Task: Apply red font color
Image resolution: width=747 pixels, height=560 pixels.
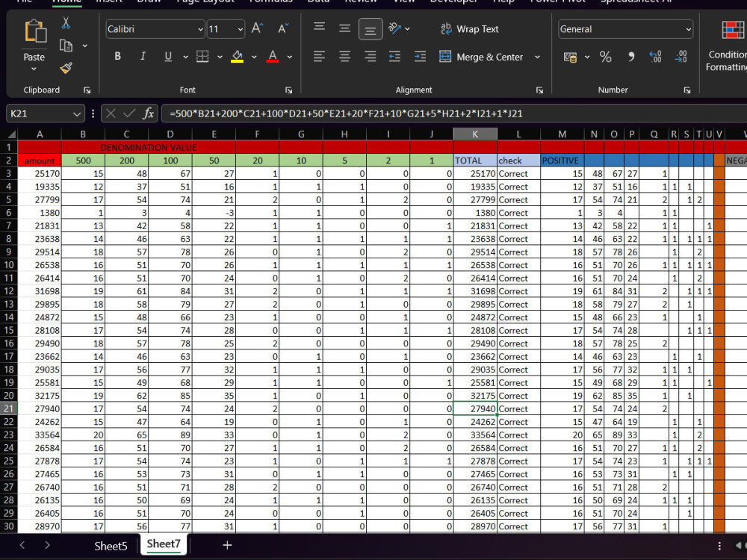Action: pyautogui.click(x=273, y=57)
